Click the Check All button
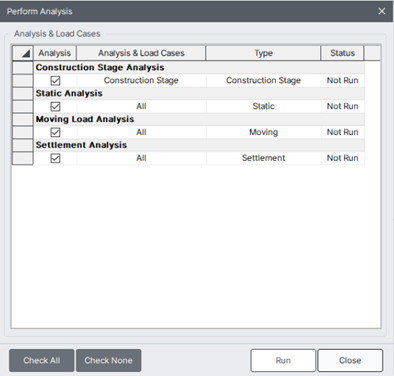 (42, 360)
